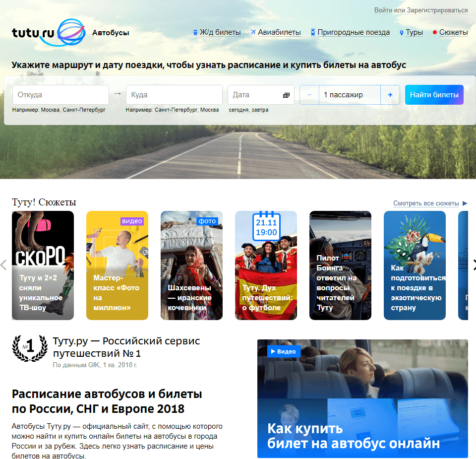Image resolution: width=476 pixels, height=459 pixels.
Task: Click the map pin icon beside Туры
Action: tap(401, 33)
